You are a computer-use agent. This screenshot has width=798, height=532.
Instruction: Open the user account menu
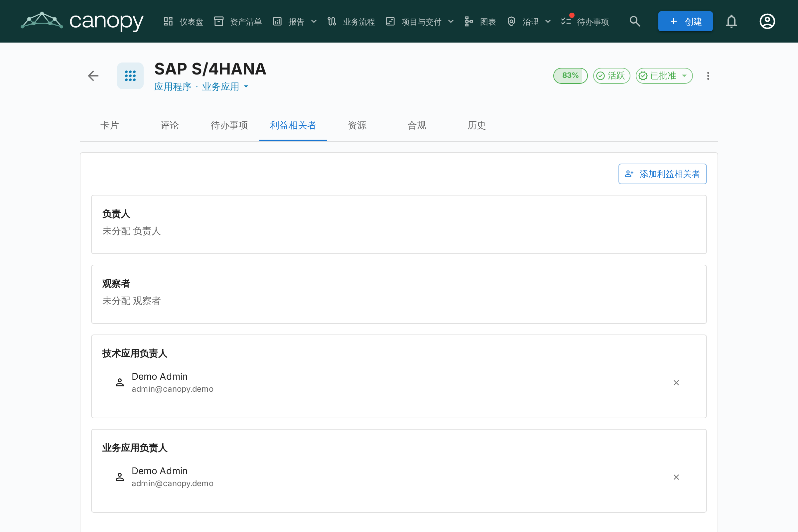coord(767,21)
